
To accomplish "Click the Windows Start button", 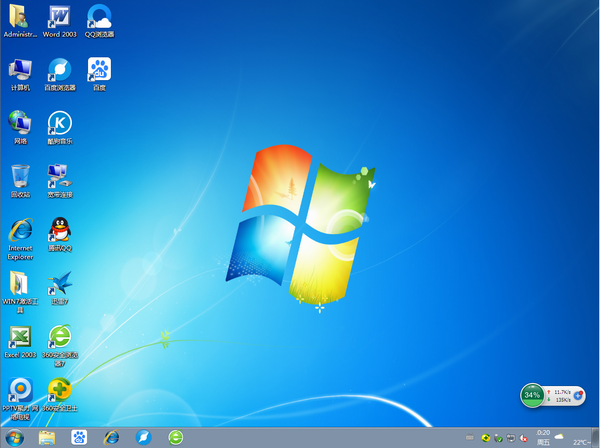I will click(x=14, y=437).
